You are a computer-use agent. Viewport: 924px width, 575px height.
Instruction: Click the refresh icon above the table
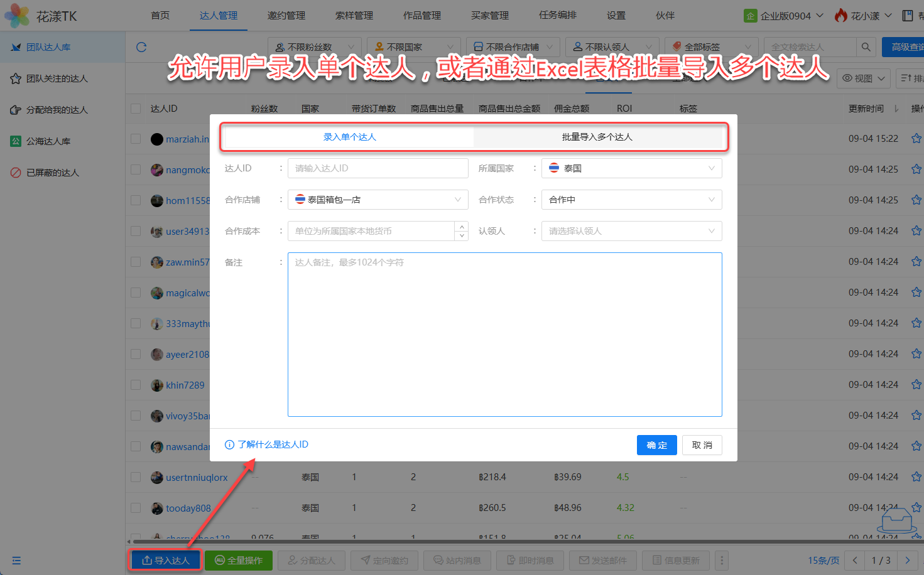pos(141,47)
